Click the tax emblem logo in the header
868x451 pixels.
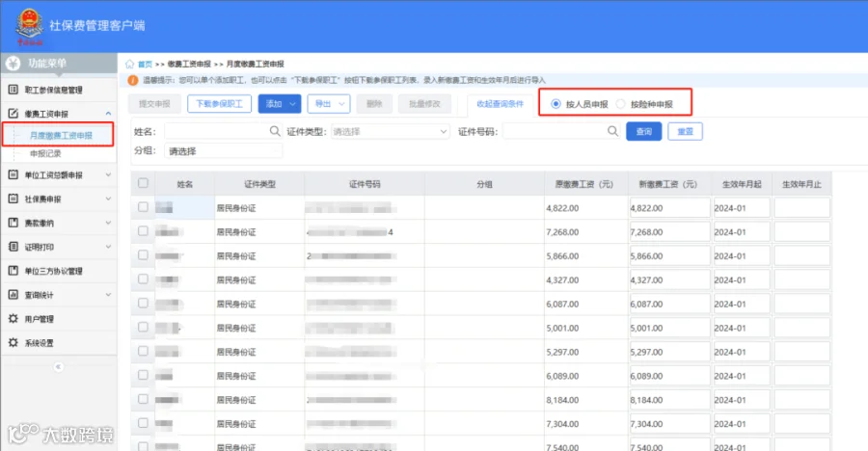[30, 25]
